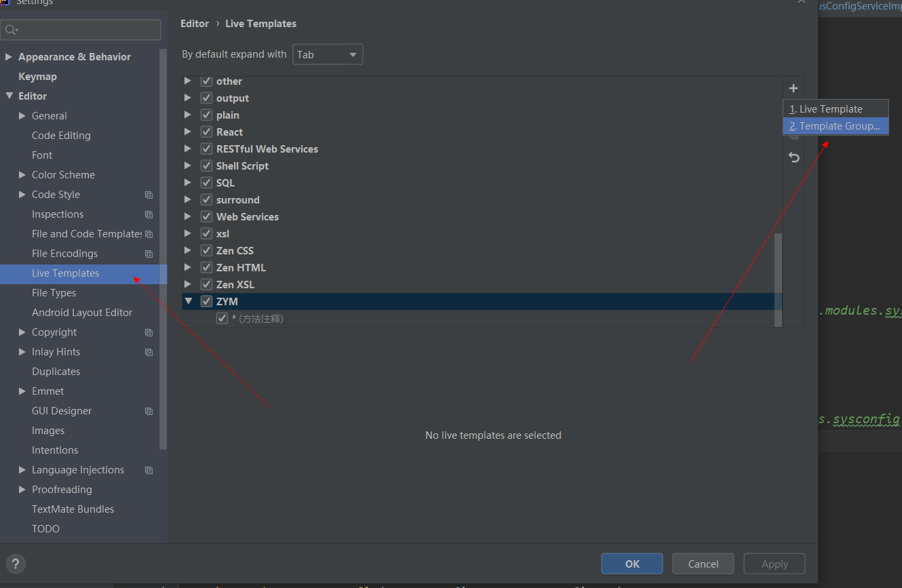Click project-level icon beside Language Injections
902x588 pixels.
[x=149, y=470]
